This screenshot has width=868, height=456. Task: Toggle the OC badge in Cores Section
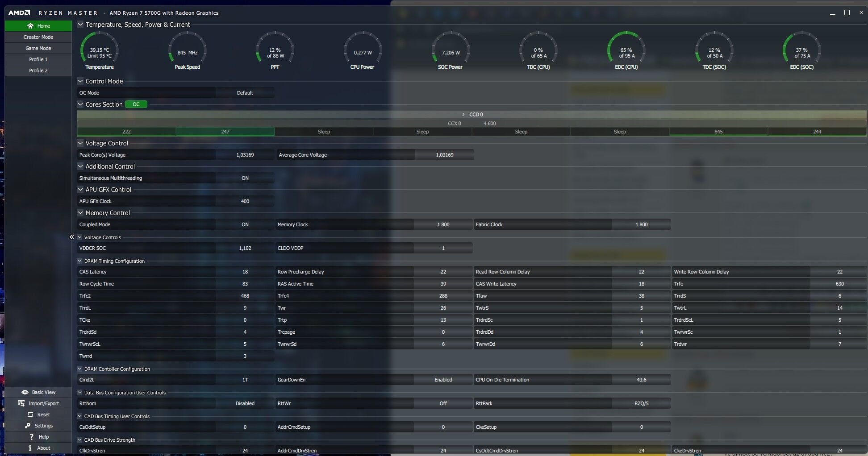coord(136,104)
